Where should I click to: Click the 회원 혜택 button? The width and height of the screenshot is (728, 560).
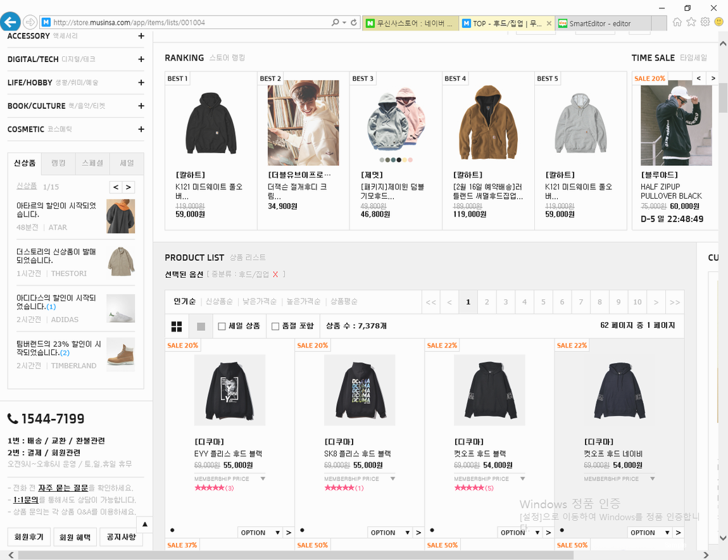pos(75,537)
